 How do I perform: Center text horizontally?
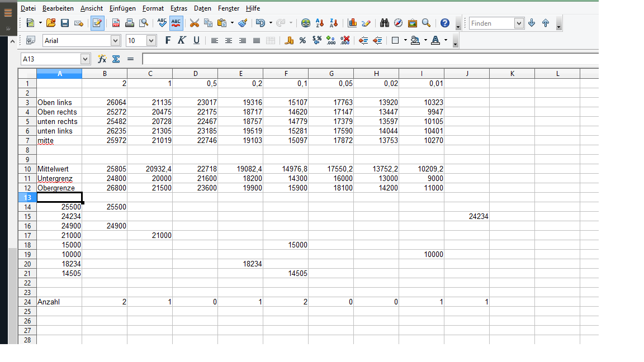click(228, 40)
